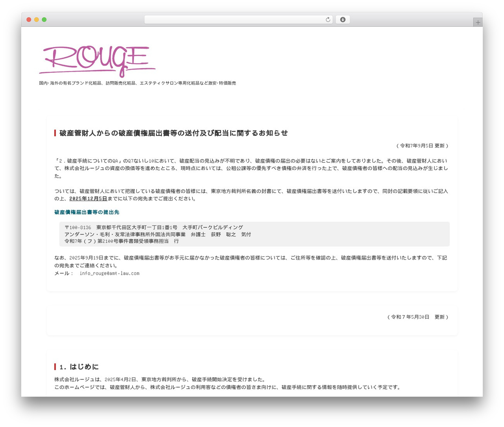Viewport: 504px width, 427px height.
Task: Open a new tab with the plus button
Action: pos(478,22)
